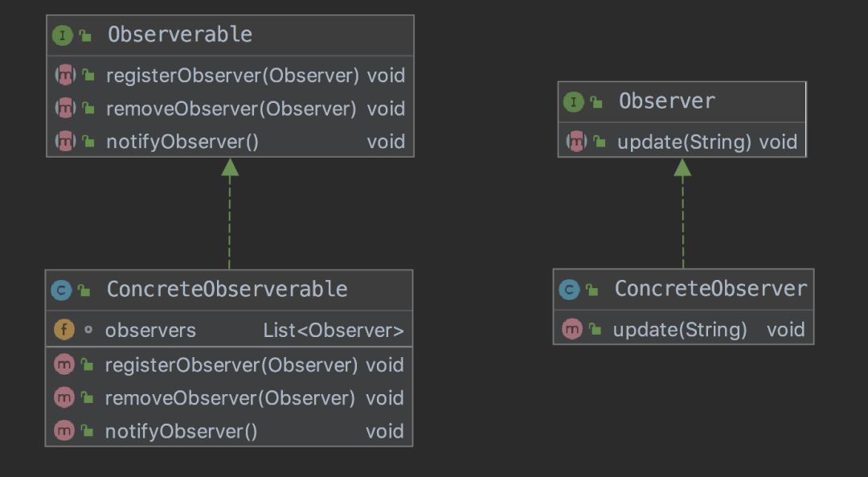Select the Observer node title
This screenshot has height=477, width=868.
667,101
